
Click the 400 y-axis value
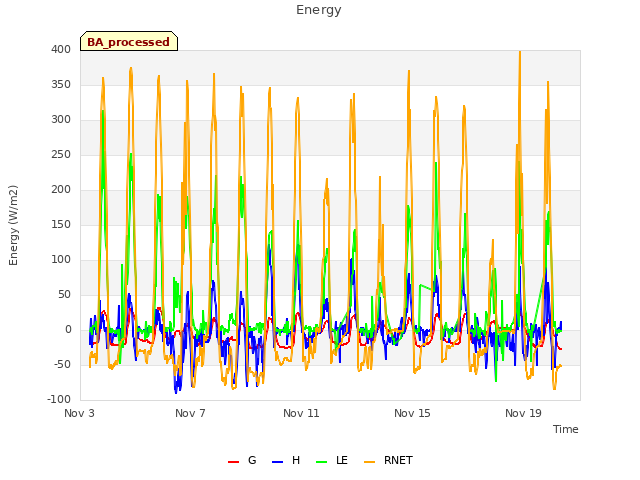click(x=61, y=49)
